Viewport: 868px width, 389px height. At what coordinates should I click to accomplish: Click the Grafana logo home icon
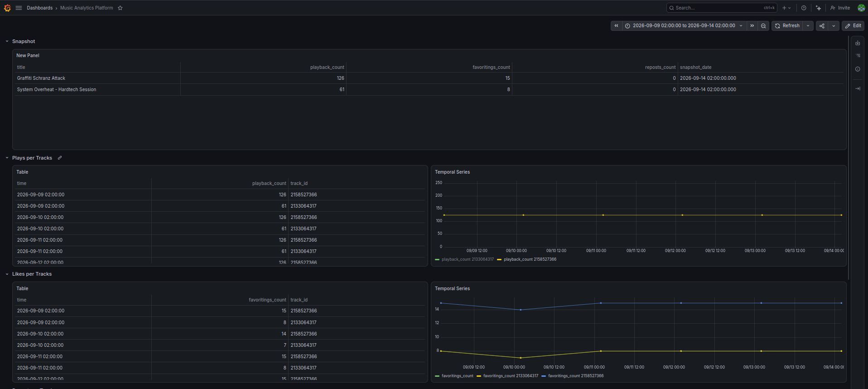(x=7, y=8)
